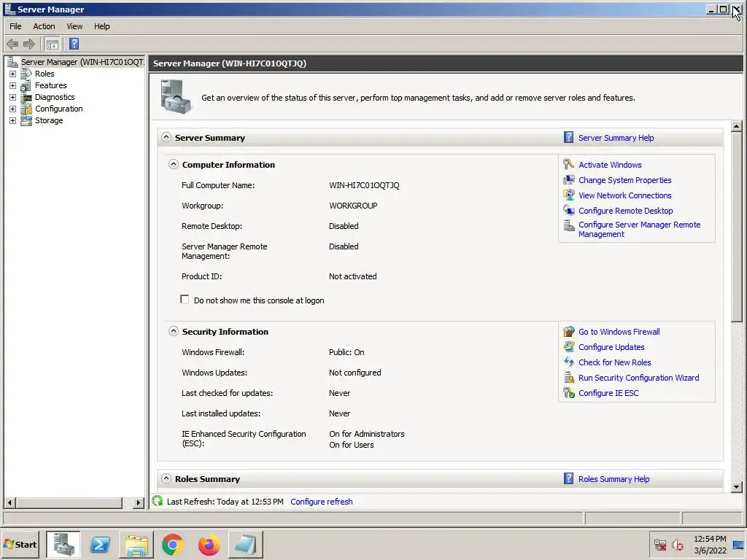This screenshot has width=747, height=560.
Task: Click the blue Help toolbar icon
Action: 74,44
